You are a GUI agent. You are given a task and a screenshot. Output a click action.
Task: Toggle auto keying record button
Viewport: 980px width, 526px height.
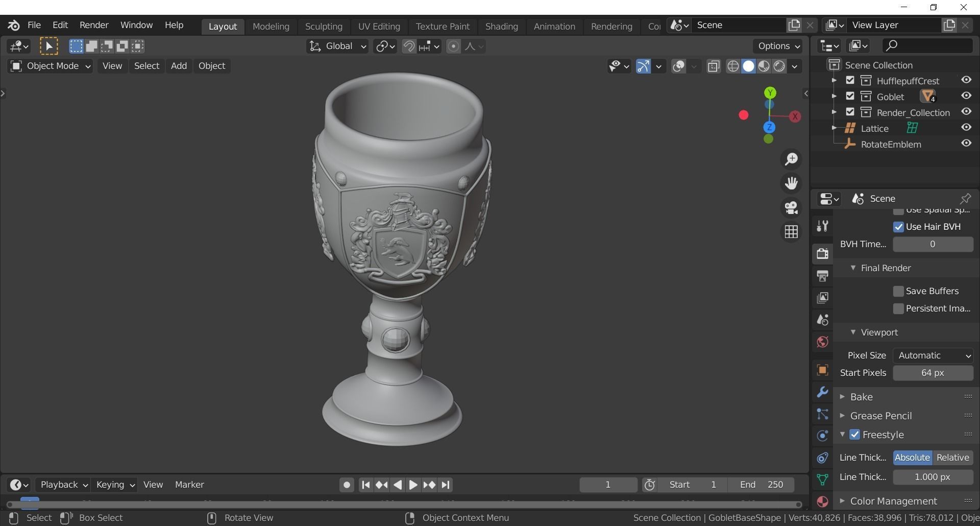coord(347,485)
